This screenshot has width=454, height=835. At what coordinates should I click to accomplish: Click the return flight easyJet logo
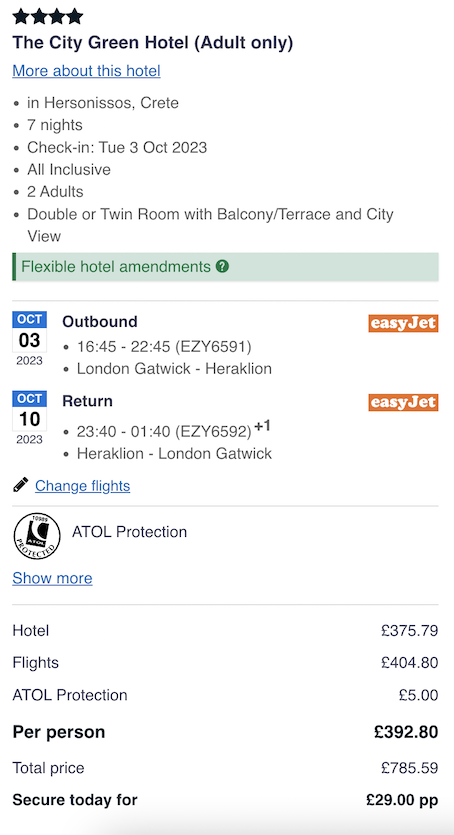click(x=403, y=402)
